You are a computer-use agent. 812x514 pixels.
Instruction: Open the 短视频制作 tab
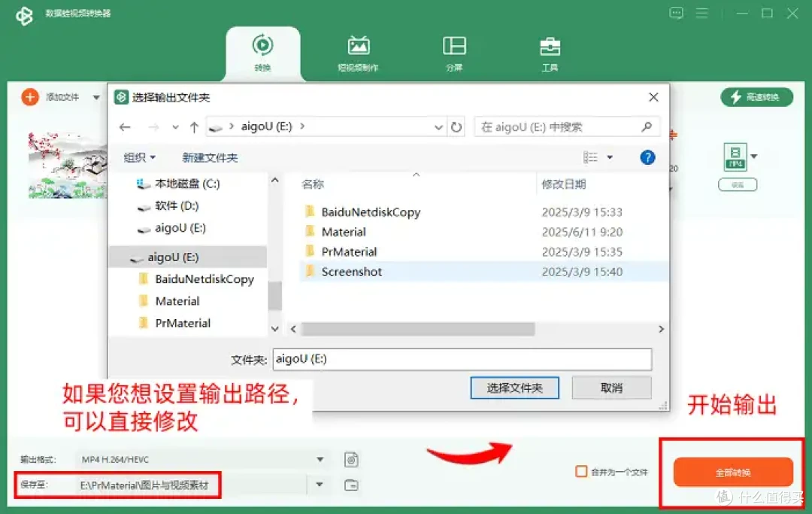coord(359,53)
